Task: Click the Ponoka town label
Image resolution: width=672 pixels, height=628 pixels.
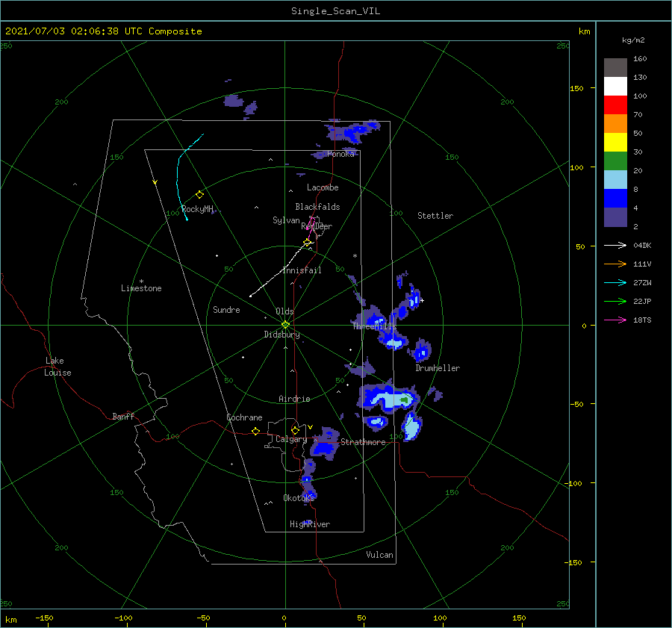Action: pyautogui.click(x=340, y=154)
